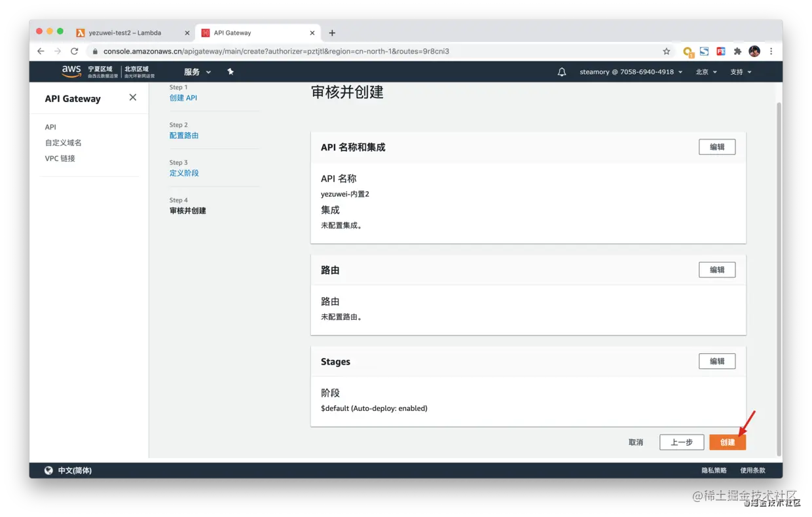Open the 支持 support dropdown

pos(741,72)
